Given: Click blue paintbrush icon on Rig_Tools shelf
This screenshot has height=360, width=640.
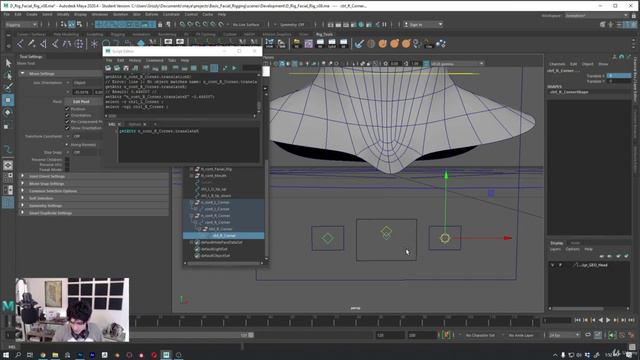Looking at the screenshot, I should (359, 44).
